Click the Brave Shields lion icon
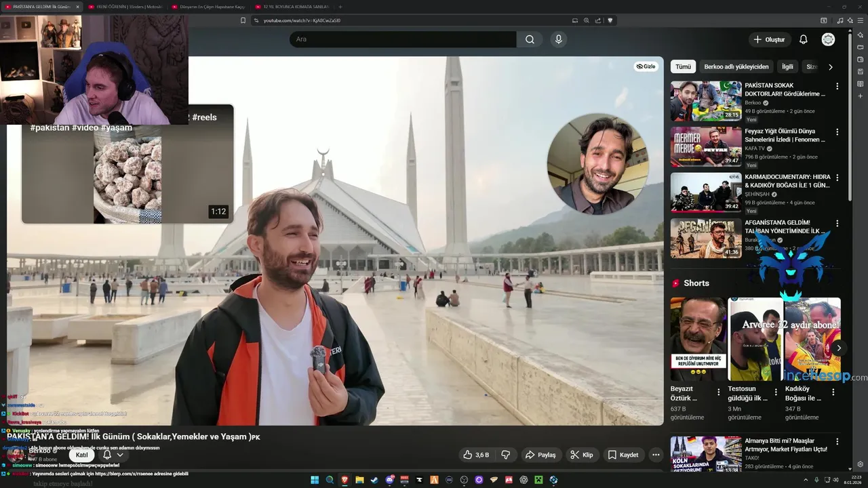Screen dimensions: 868x488 [610, 20]
